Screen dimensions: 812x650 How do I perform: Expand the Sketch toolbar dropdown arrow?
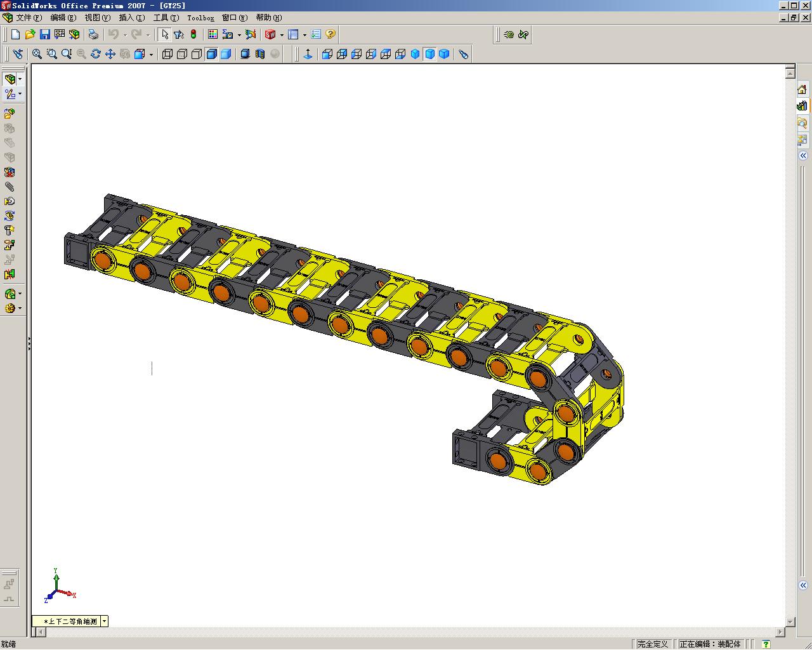coord(20,94)
